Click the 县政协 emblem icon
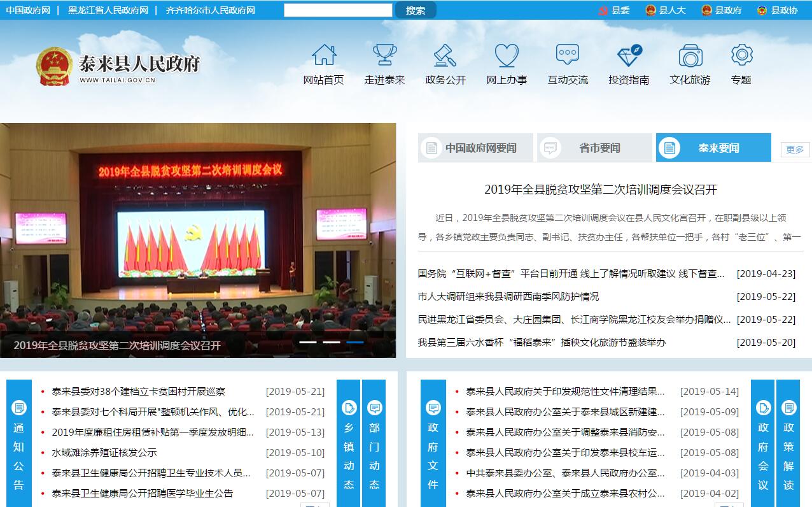This screenshot has height=507, width=812. point(762,10)
